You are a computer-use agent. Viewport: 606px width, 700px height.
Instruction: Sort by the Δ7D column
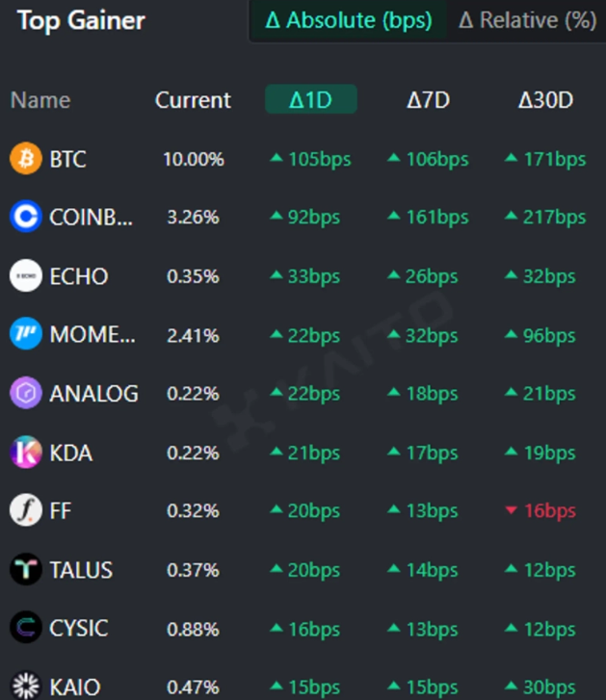pyautogui.click(x=429, y=100)
